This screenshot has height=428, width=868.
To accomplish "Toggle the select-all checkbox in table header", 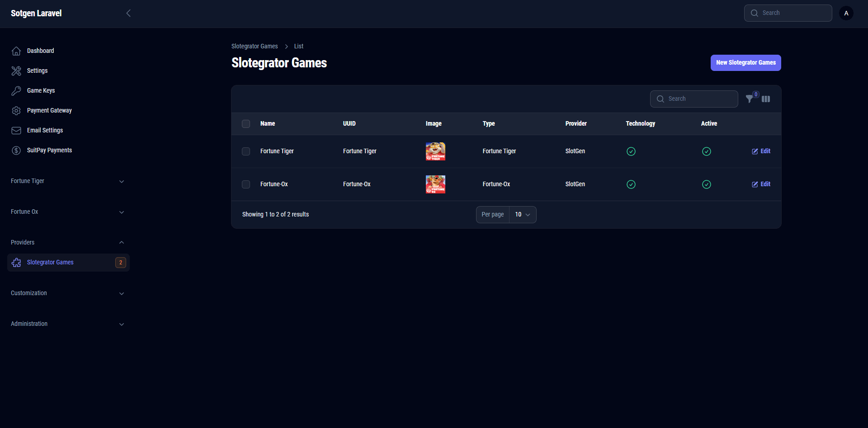I will tap(246, 124).
